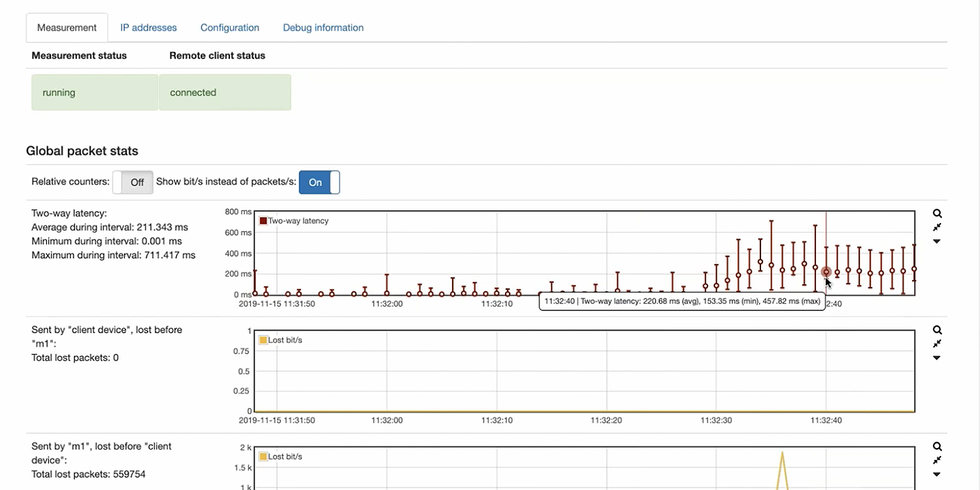Toggle the Relative counters switch
The image size is (980, 490).
[133, 182]
